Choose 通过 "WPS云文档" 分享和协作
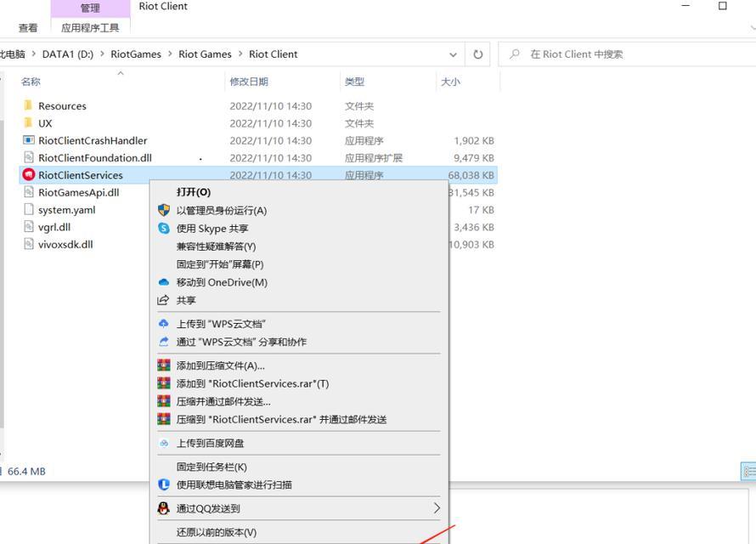 241,342
